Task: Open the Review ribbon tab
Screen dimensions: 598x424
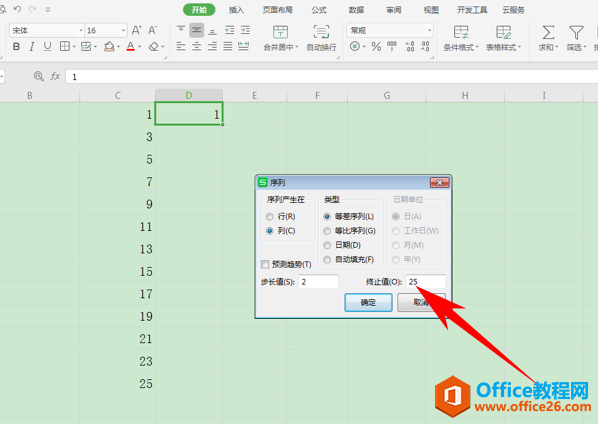Action: [394, 10]
